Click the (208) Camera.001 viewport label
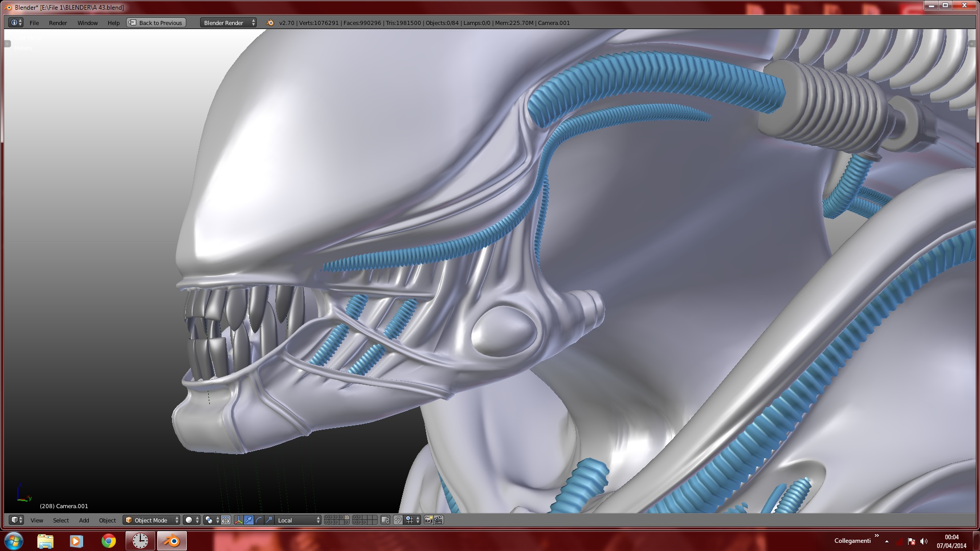This screenshot has height=551, width=980. tap(64, 506)
